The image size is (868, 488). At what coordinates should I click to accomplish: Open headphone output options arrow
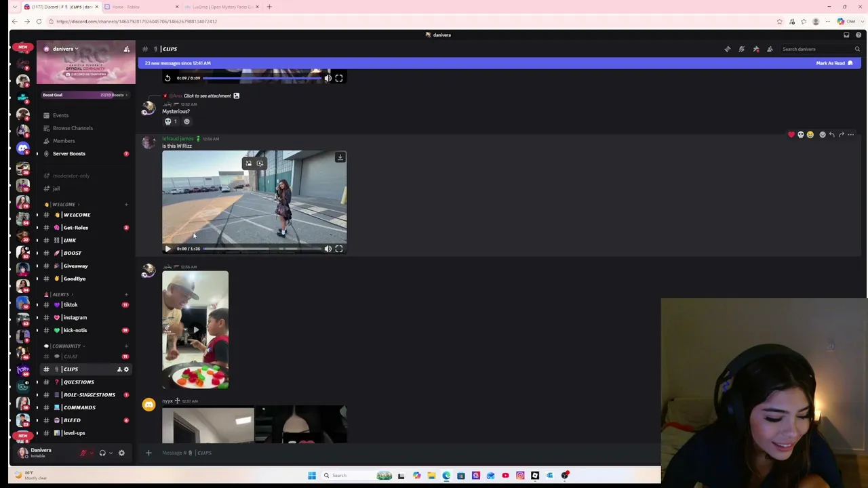pyautogui.click(x=111, y=453)
